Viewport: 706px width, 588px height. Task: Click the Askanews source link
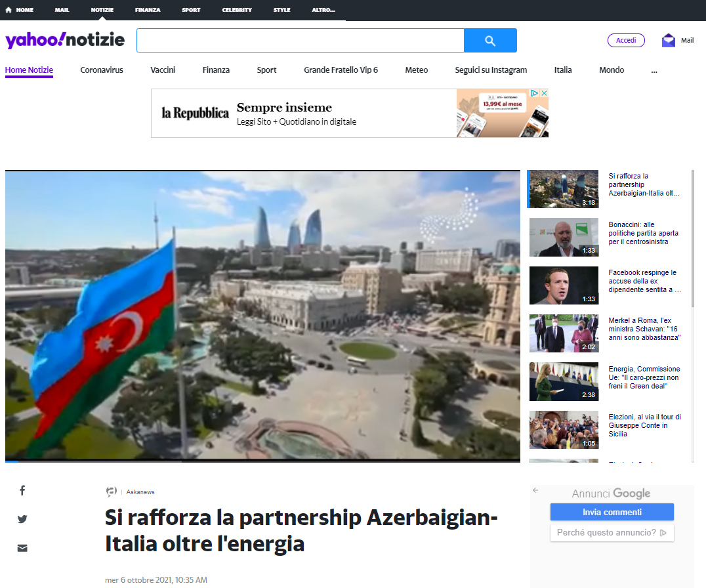tap(140, 492)
